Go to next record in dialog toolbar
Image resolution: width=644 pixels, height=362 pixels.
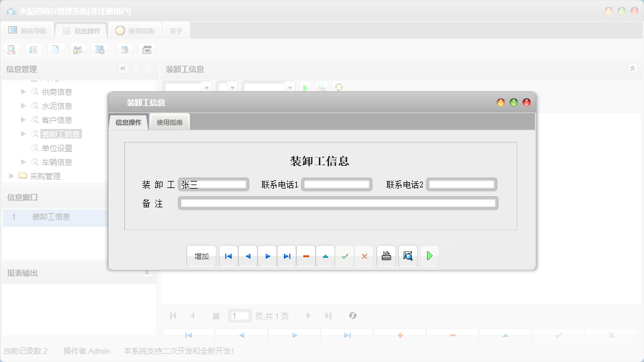click(267, 256)
